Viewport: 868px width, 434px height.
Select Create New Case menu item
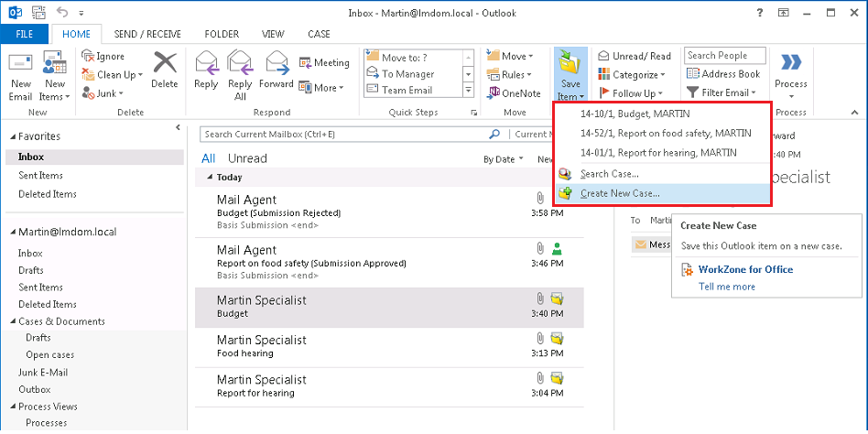pyautogui.click(x=620, y=193)
